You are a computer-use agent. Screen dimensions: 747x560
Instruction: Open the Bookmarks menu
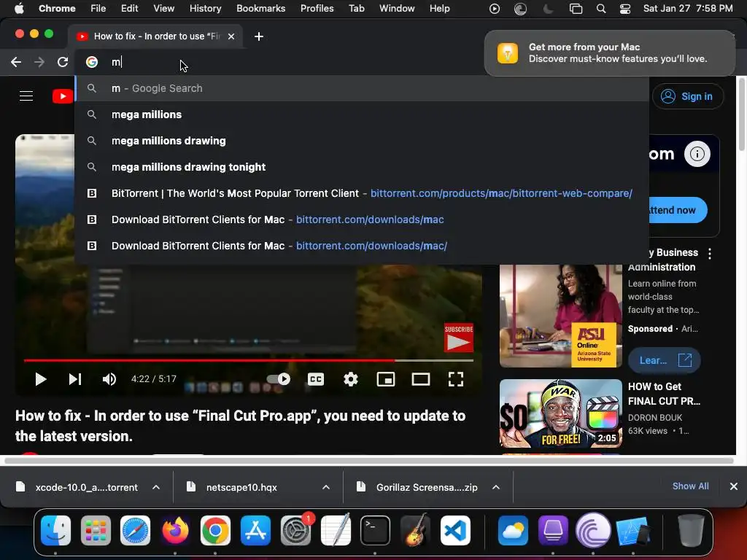(260, 9)
